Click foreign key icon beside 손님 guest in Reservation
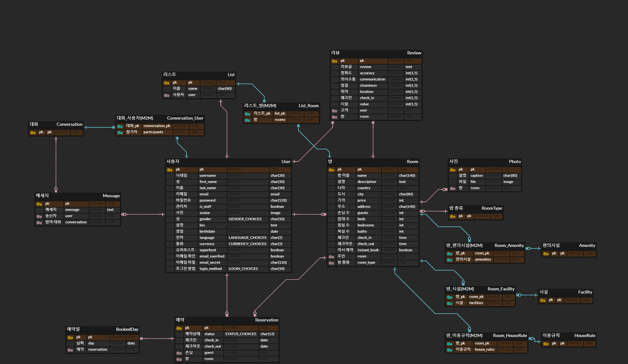Screen dimensions: 628x364 [x=179, y=353]
